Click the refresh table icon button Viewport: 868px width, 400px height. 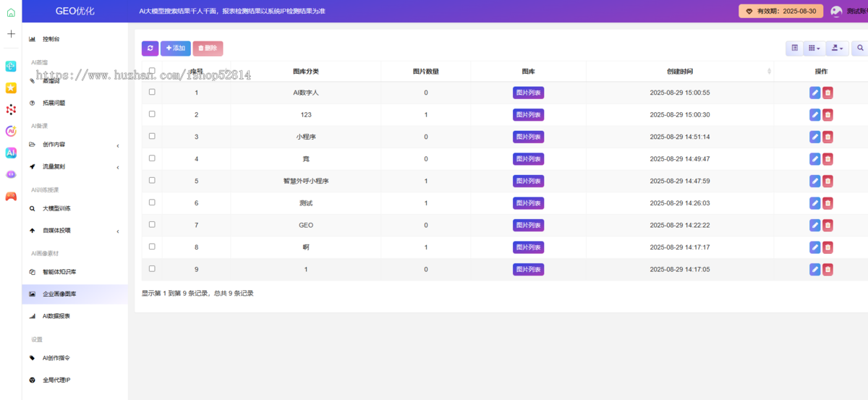point(150,48)
